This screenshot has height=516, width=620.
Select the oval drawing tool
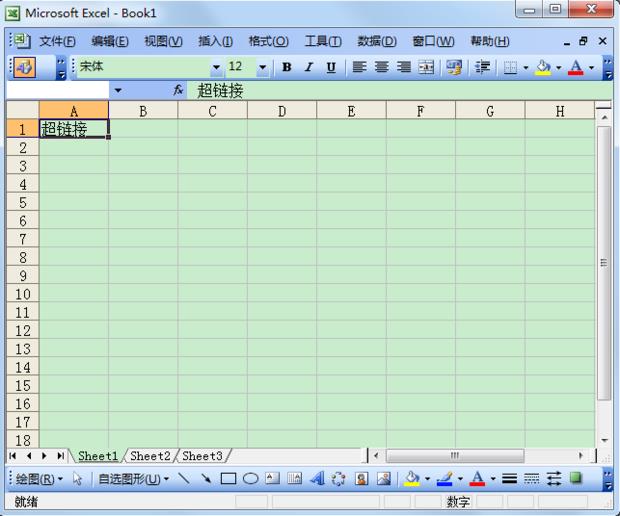coord(250,479)
